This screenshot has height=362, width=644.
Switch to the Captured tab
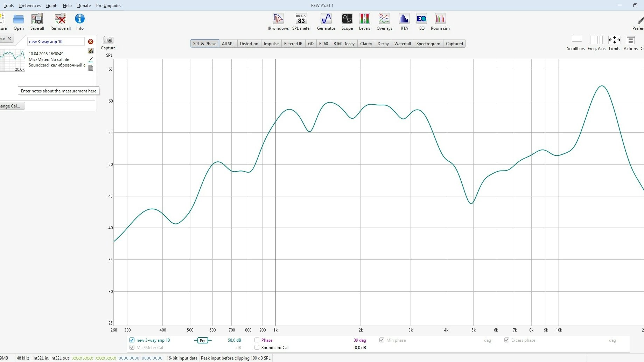point(454,44)
